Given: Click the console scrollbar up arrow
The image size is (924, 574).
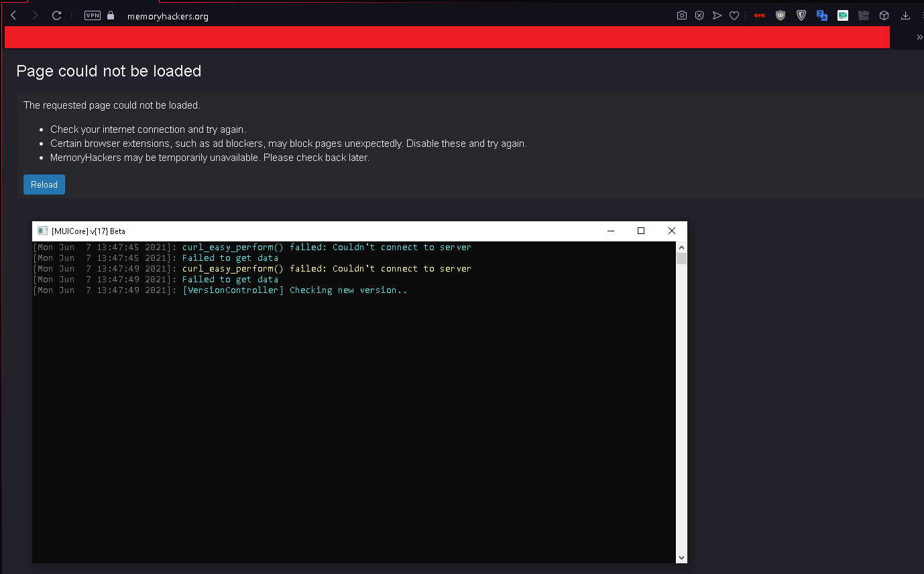Looking at the screenshot, I should pos(681,247).
